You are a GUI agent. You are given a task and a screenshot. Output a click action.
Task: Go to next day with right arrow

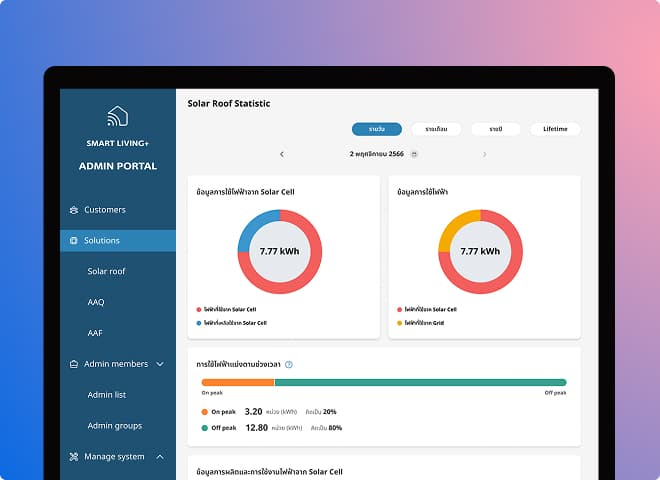tap(484, 155)
